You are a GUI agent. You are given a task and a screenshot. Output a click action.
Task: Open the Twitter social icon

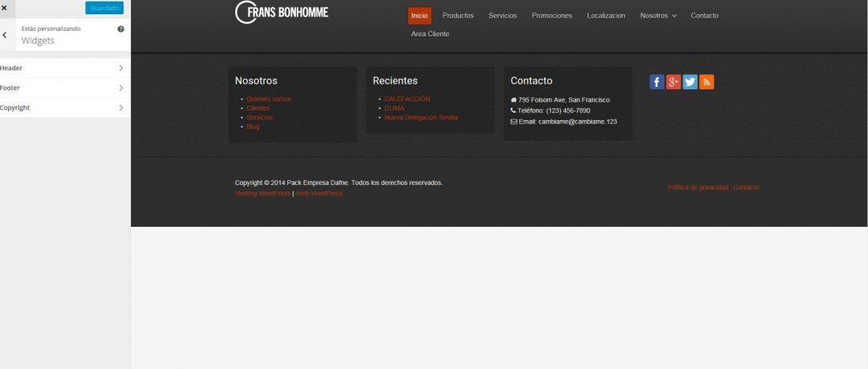point(690,82)
